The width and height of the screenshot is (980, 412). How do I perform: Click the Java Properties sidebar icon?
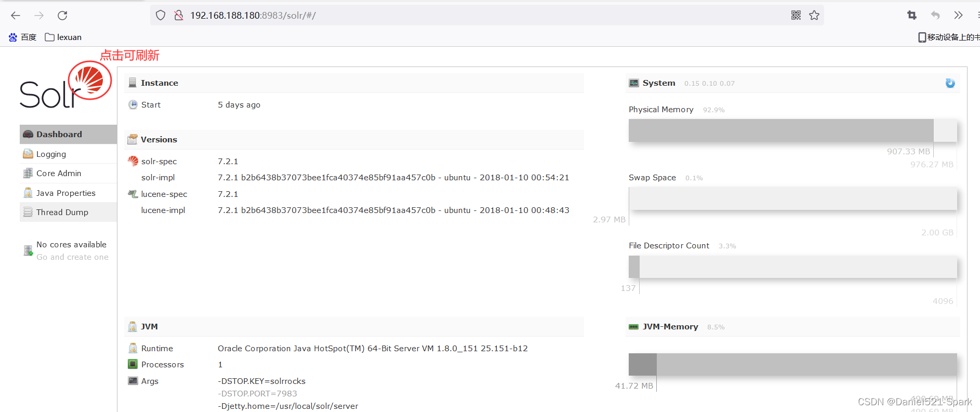tap(28, 193)
